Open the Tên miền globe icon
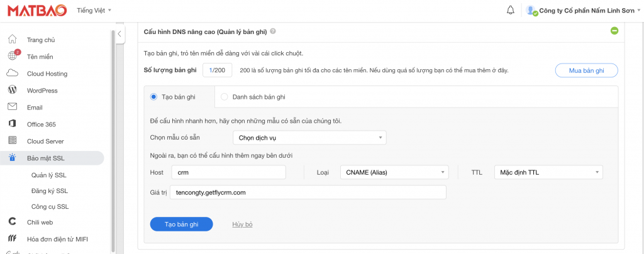Viewport: 644px width, 254px height. [x=13, y=56]
